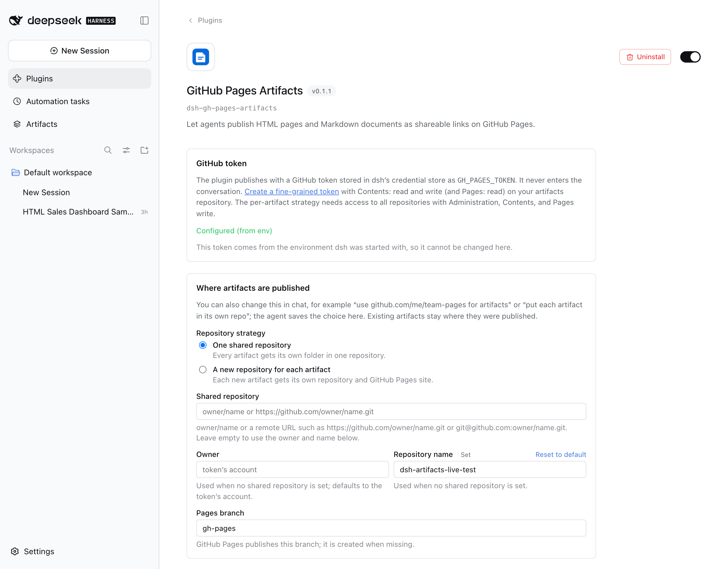The image size is (728, 569).
Task: Select A new repository for each artifact
Action: tap(203, 370)
